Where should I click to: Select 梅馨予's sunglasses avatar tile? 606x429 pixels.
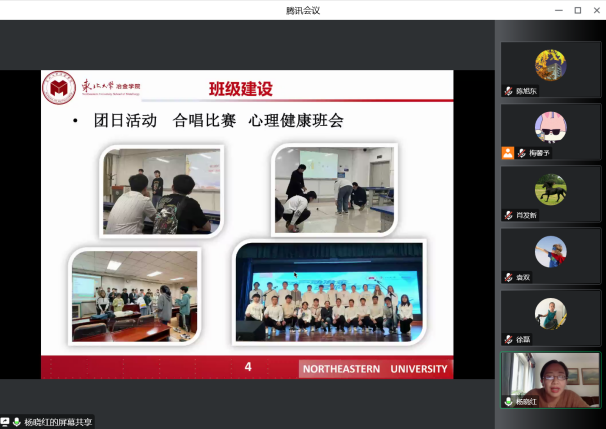click(550, 126)
